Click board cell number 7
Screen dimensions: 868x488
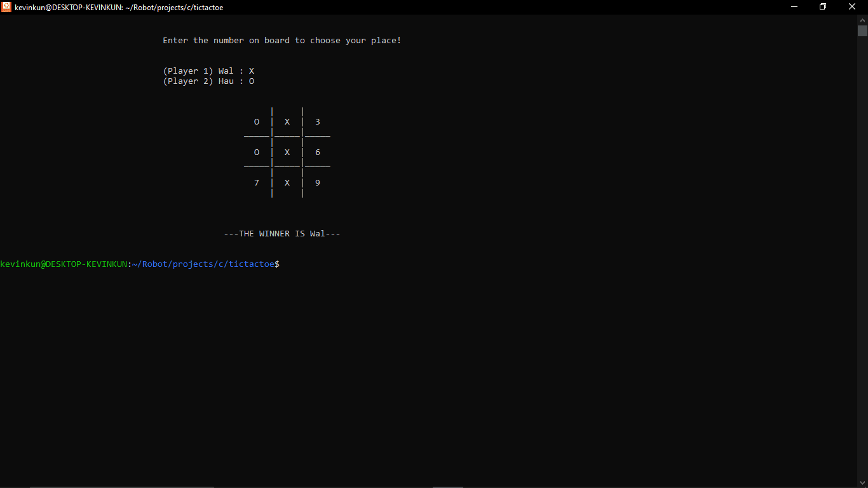coord(257,183)
